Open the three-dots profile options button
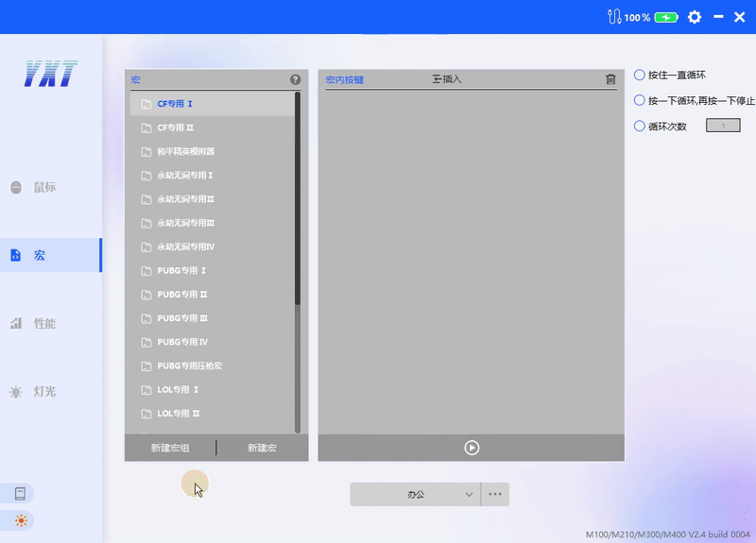756x543 pixels. coord(496,494)
